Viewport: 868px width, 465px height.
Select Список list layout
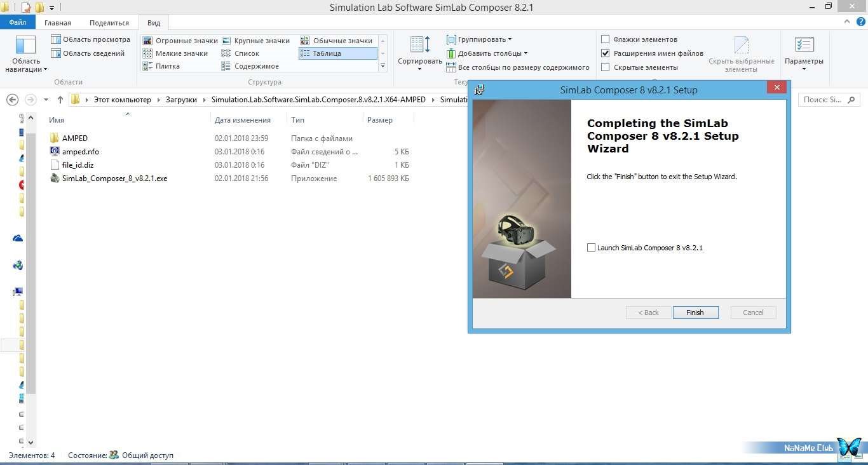(240, 53)
